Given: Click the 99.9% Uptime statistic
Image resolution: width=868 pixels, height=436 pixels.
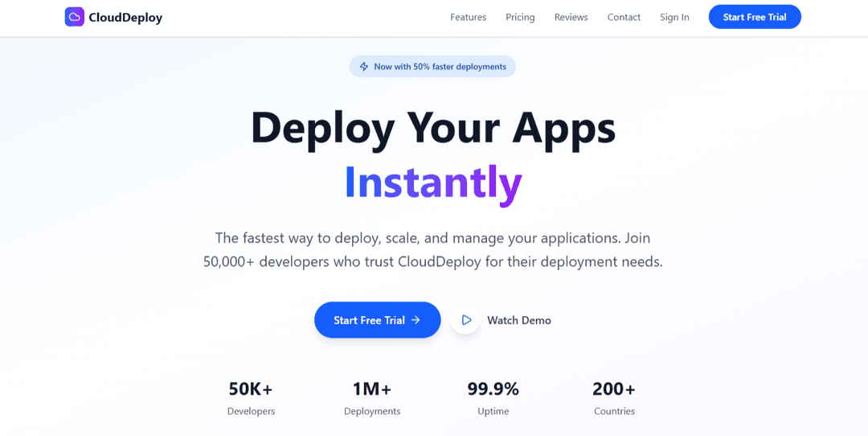Looking at the screenshot, I should (493, 398).
